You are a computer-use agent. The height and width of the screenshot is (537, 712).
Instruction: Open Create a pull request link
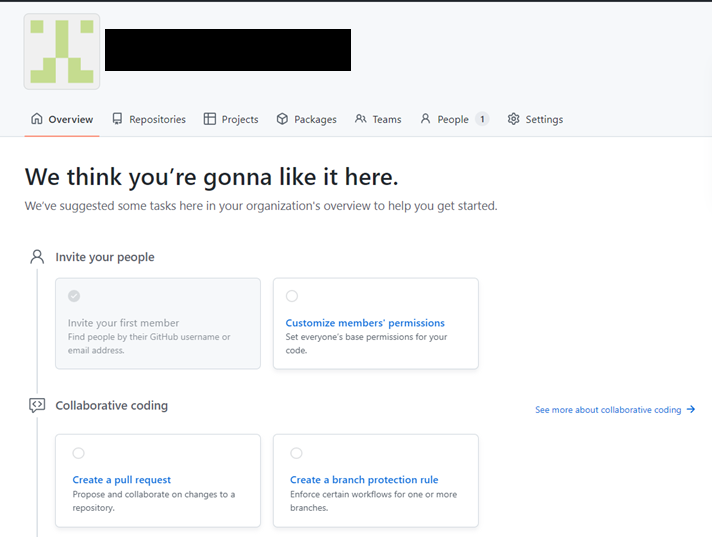click(122, 480)
